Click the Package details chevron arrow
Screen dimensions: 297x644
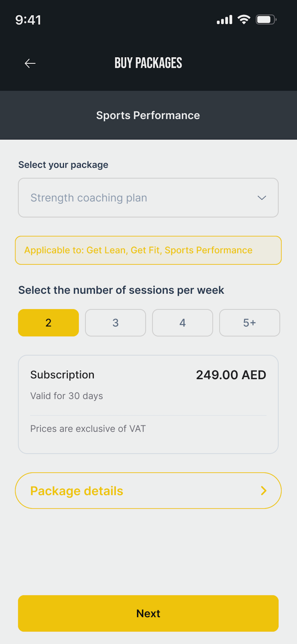coord(264,491)
